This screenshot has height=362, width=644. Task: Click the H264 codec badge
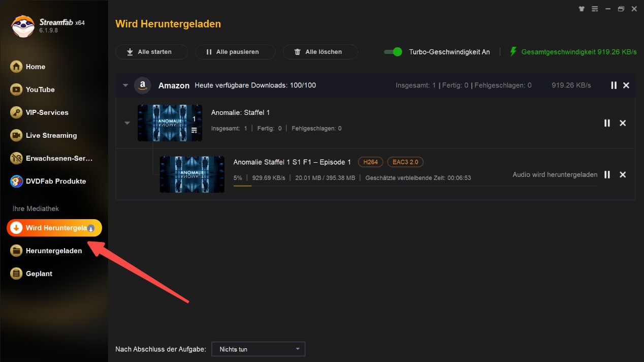click(371, 162)
